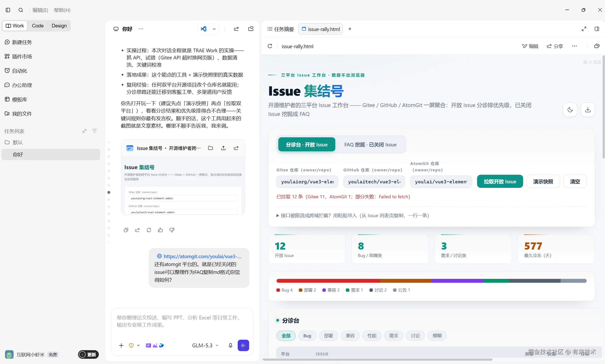
Task: Download using the page download icon
Action: [x=588, y=110]
